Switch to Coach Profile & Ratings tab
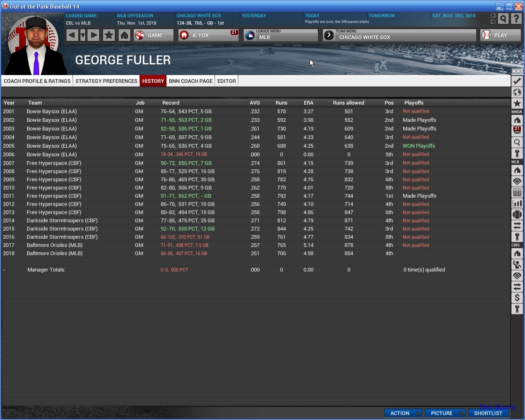Image resolution: width=525 pixels, height=420 pixels. [x=37, y=81]
